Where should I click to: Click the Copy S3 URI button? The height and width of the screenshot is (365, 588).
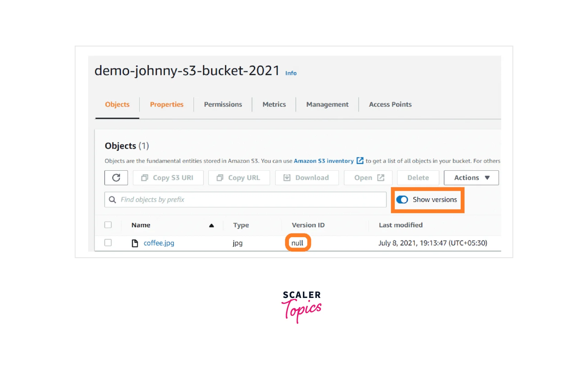point(168,178)
